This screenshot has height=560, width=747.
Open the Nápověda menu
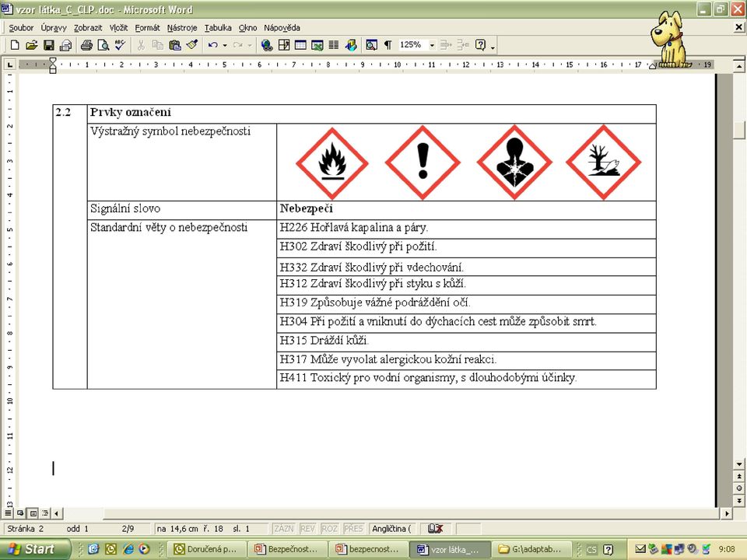coord(282,28)
